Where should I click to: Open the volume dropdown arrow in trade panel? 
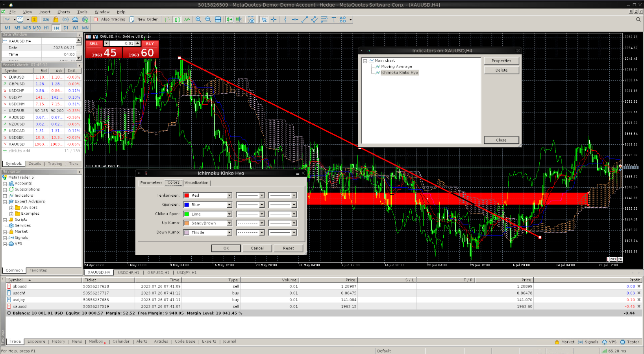point(106,43)
